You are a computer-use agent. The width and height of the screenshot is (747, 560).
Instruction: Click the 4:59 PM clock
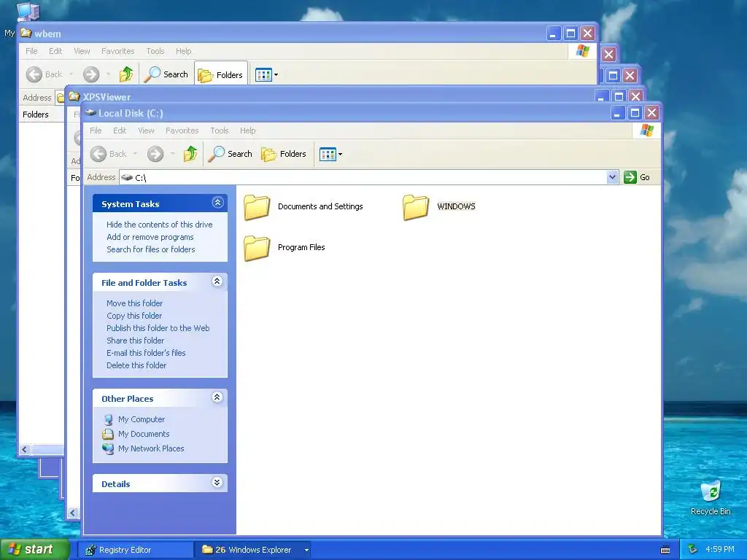pos(720,550)
